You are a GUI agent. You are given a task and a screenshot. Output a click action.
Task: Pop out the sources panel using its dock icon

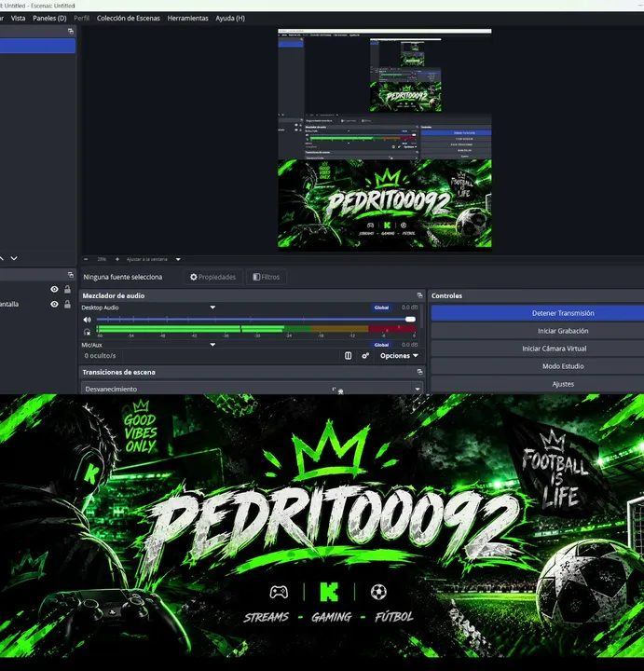coord(71,275)
